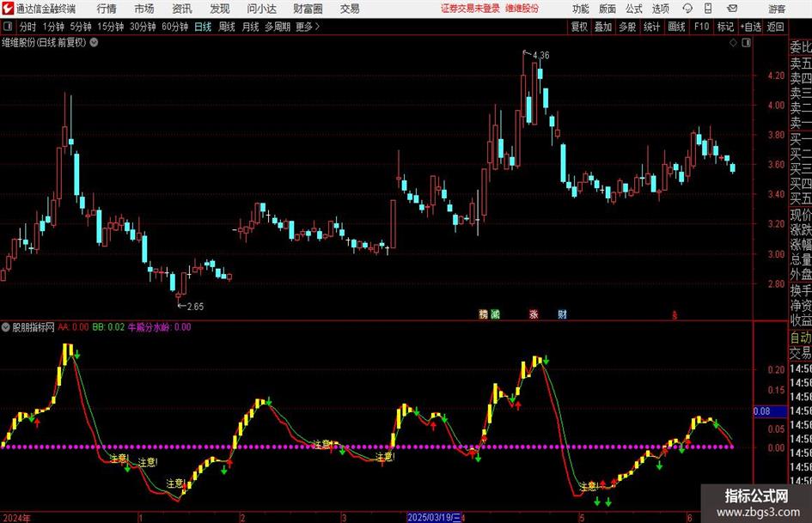Click the 游客 account label
The height and width of the screenshot is (523, 812).
[x=777, y=9]
